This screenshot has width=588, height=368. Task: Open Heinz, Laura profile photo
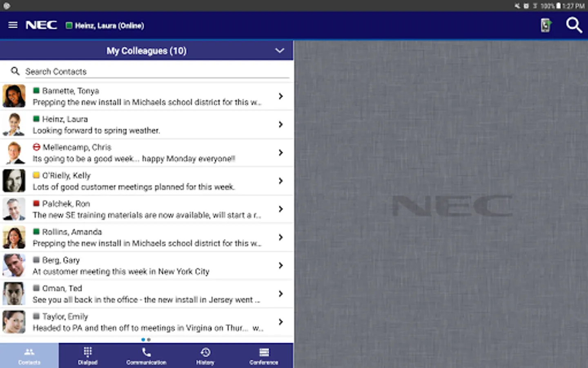click(x=14, y=124)
